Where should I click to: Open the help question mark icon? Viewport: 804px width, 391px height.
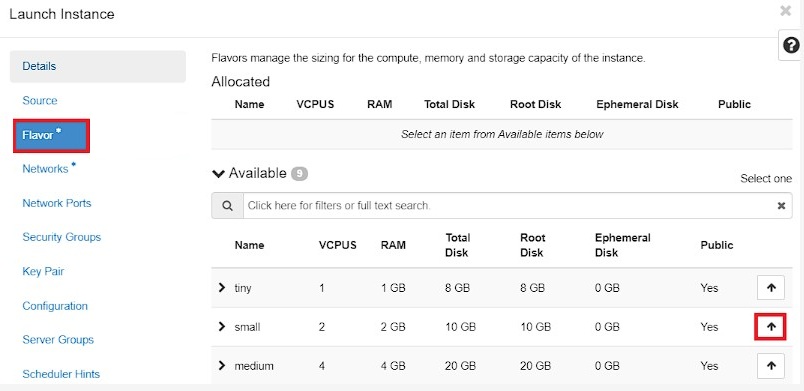click(791, 46)
